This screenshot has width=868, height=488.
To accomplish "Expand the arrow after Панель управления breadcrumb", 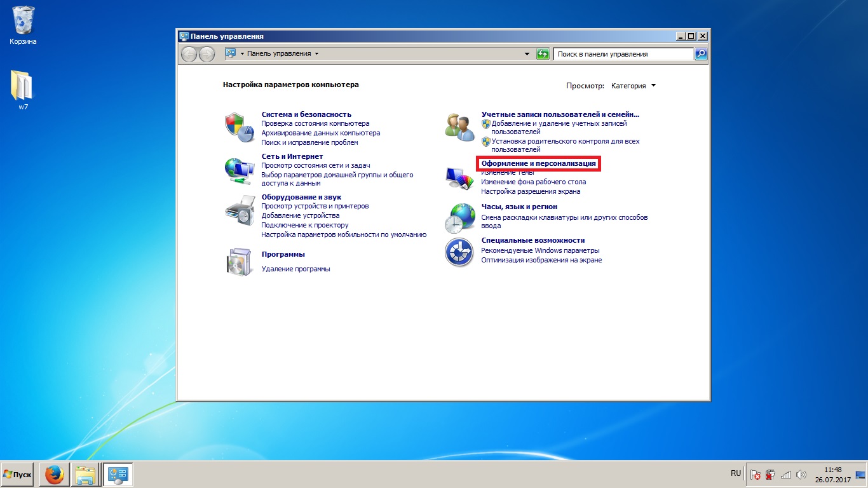I will point(316,54).
